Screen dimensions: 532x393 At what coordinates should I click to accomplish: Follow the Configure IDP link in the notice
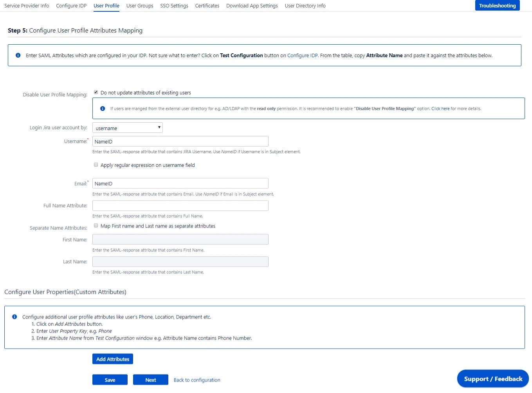303,56
